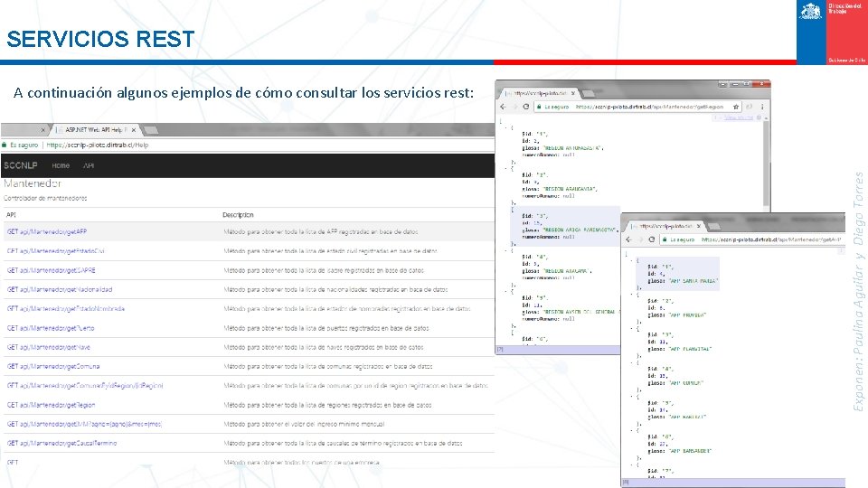Screen dimensions: 868x488
Task: Open GET api/Mantenedor/getNacionalidad link
Action: coord(60,289)
